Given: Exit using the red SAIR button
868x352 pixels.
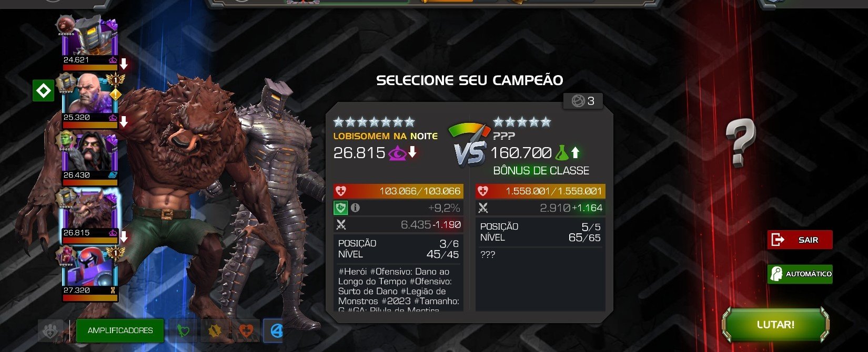Looking at the screenshot, I should point(800,240).
